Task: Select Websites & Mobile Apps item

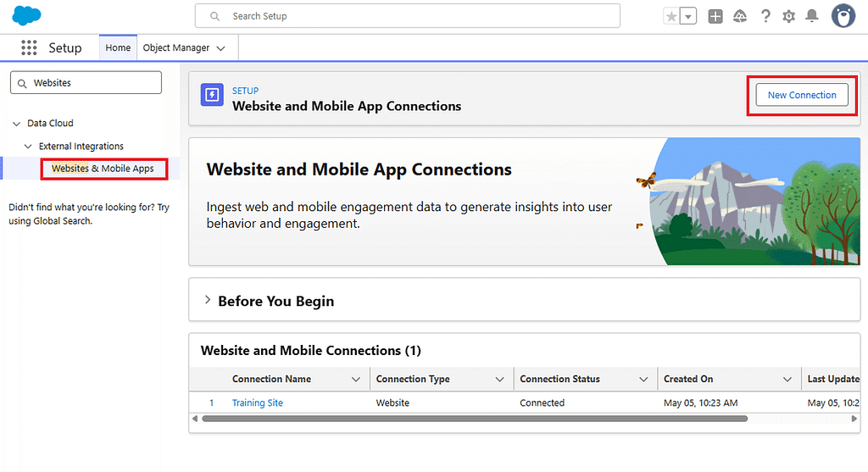Action: click(x=103, y=169)
